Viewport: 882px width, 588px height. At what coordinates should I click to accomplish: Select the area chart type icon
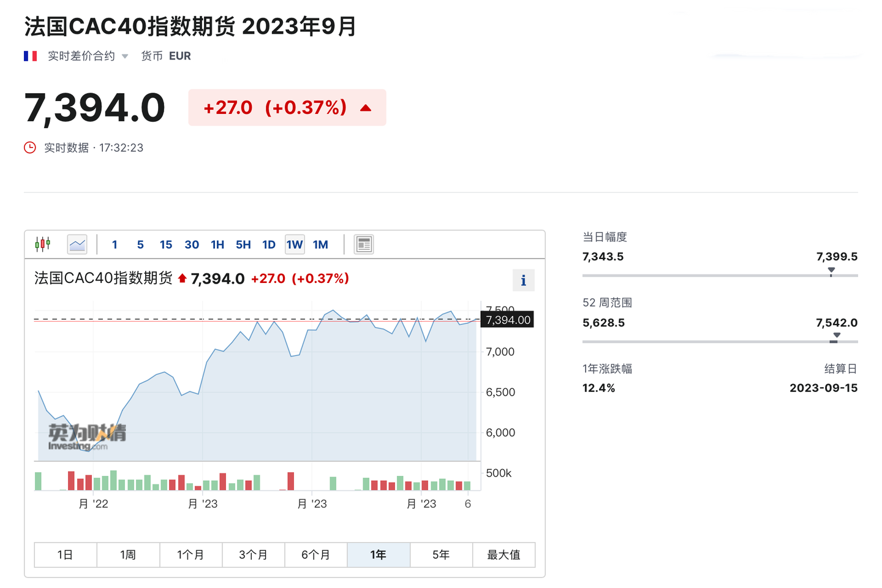pyautogui.click(x=77, y=244)
